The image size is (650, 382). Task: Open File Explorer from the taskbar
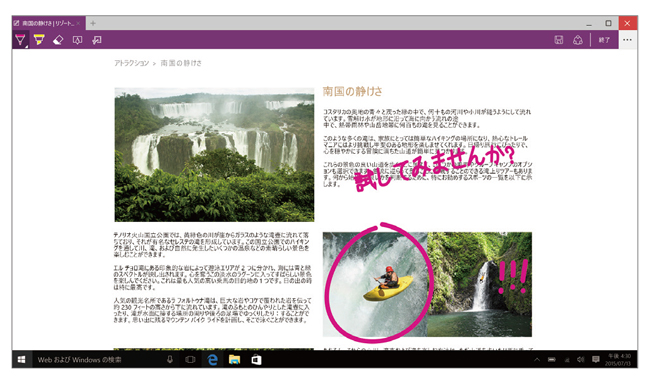tap(235, 360)
